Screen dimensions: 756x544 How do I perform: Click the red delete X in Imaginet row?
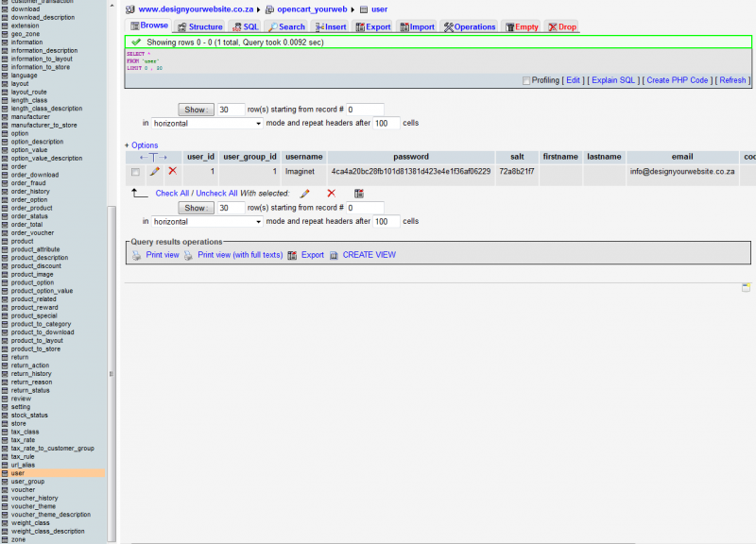pos(173,171)
